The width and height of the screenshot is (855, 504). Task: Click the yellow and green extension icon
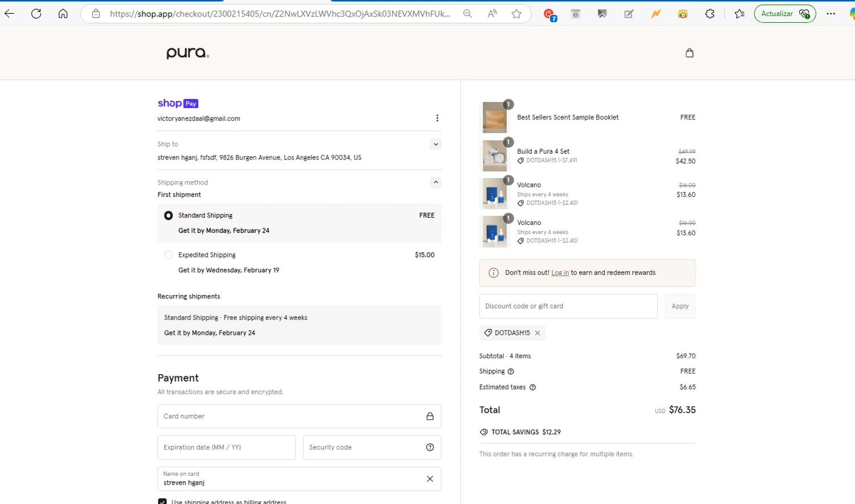(682, 14)
